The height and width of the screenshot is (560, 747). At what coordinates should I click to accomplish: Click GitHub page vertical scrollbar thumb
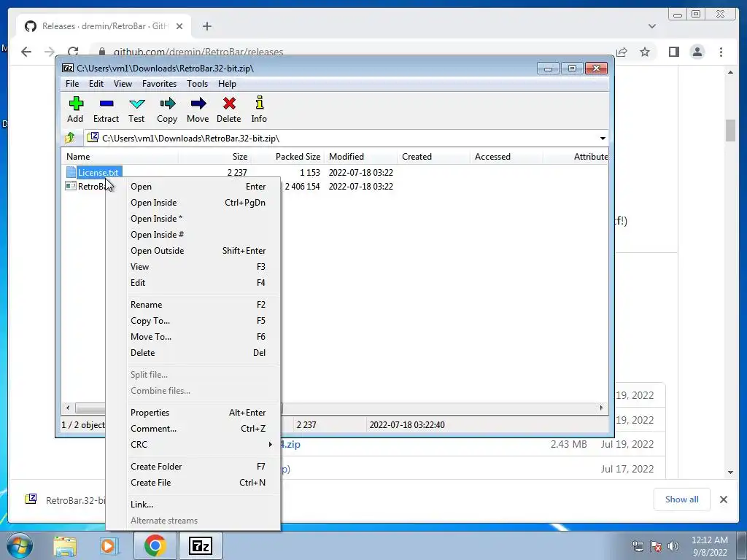pos(730,131)
